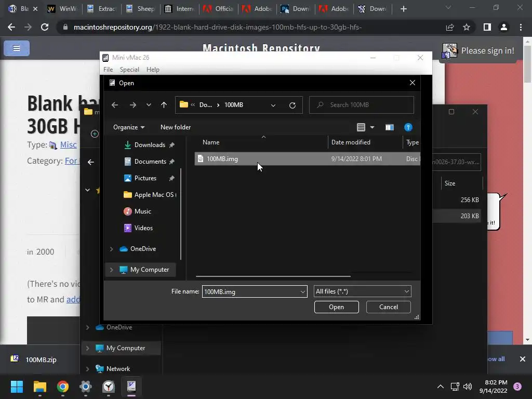
Task: Open the Windows Start menu
Action: tap(17, 387)
